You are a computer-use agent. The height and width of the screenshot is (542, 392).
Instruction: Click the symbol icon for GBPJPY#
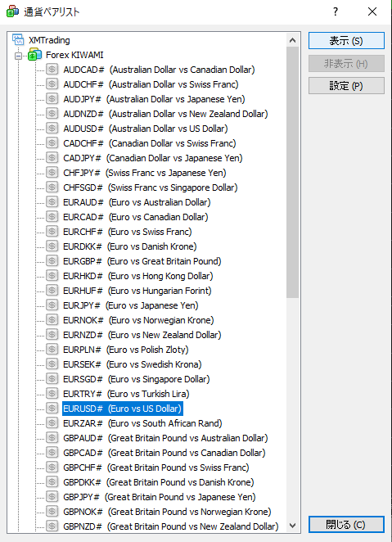[x=52, y=497]
